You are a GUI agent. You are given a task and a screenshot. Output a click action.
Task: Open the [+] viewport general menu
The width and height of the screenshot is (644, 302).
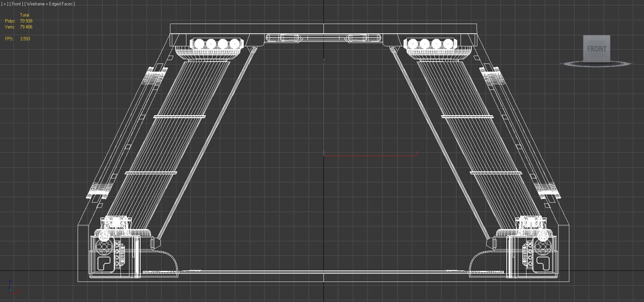pos(5,4)
